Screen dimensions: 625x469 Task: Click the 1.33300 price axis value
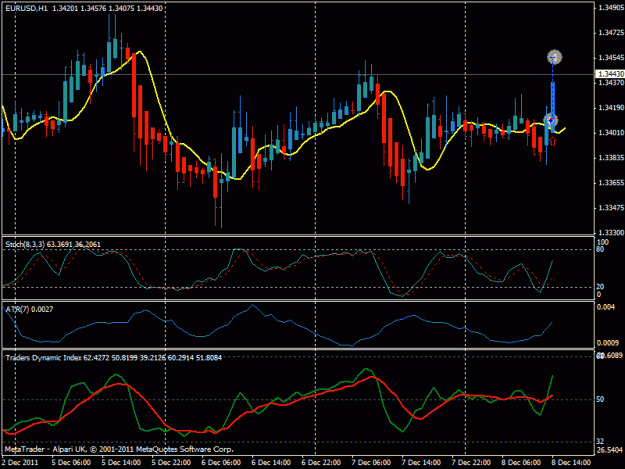point(611,232)
